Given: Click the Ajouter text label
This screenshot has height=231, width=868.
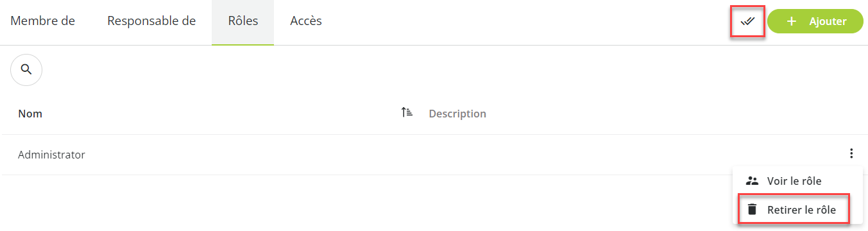Looking at the screenshot, I should pos(828,21).
